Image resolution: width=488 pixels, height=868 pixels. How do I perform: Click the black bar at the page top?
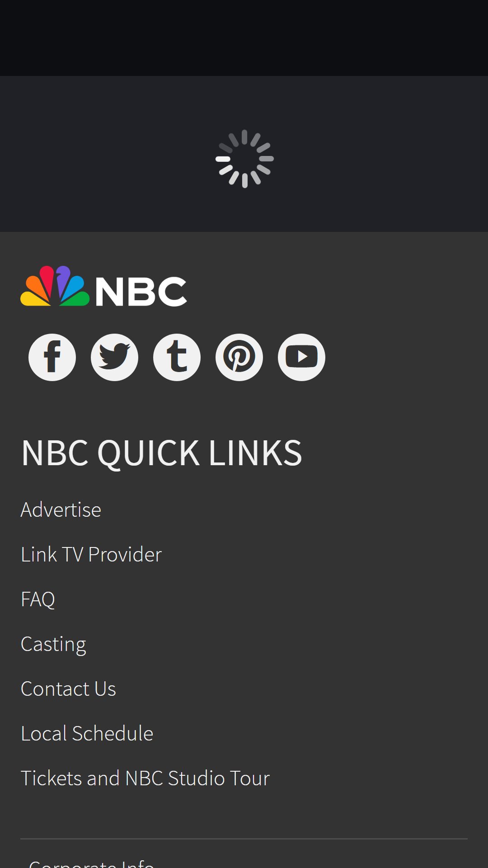[x=244, y=38]
